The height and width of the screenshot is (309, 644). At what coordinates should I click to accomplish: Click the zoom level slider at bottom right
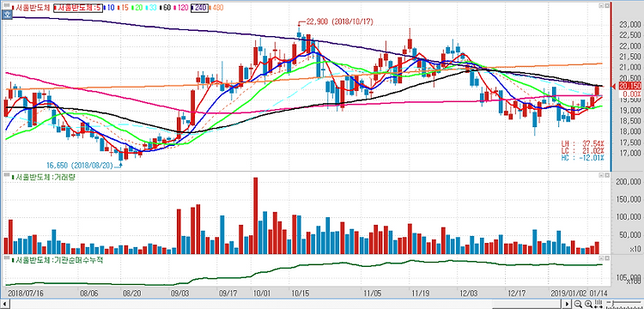[624, 302]
